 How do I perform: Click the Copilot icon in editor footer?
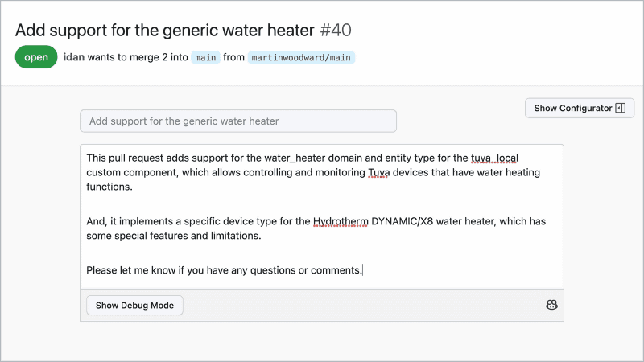coord(551,306)
